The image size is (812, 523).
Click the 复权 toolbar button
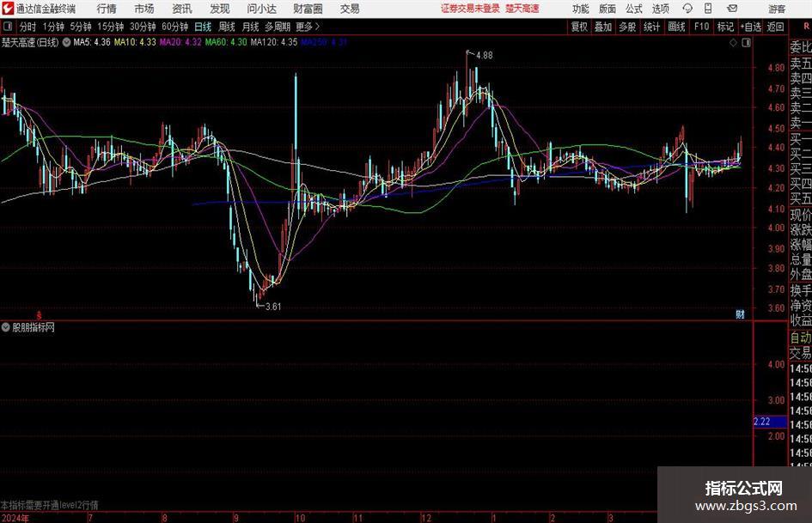pyautogui.click(x=579, y=27)
